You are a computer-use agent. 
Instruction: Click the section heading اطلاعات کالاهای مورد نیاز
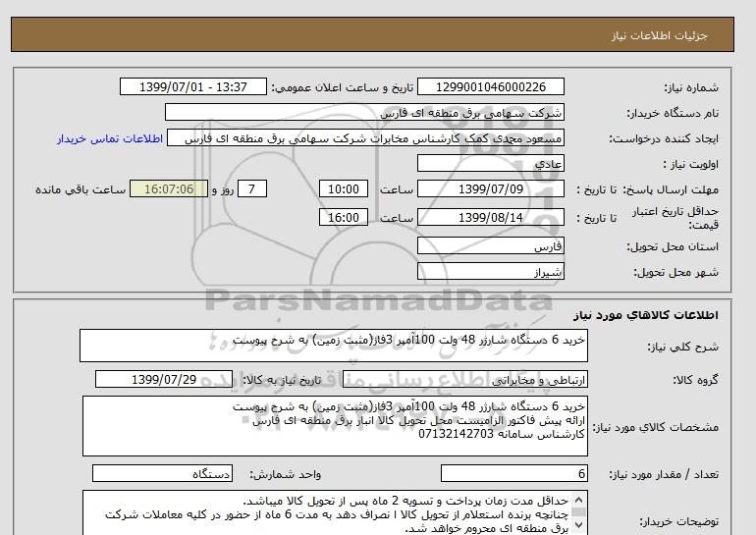tap(646, 315)
